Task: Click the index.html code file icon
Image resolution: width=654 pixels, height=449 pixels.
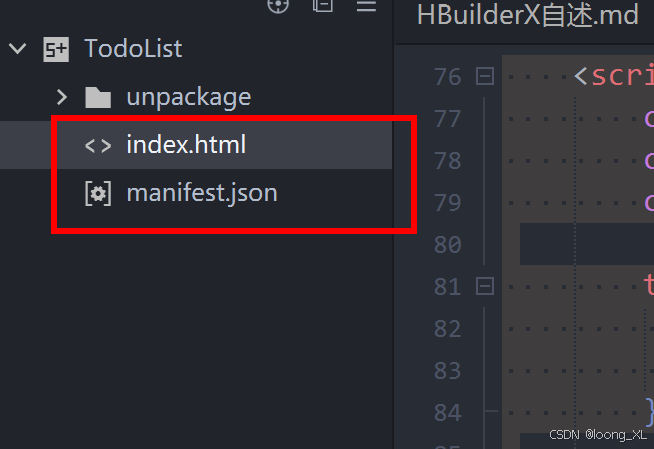Action: 98,145
